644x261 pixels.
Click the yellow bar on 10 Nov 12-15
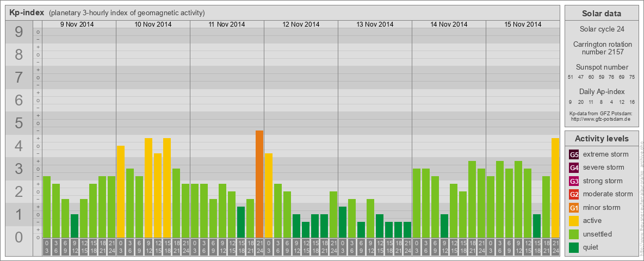coord(158,196)
